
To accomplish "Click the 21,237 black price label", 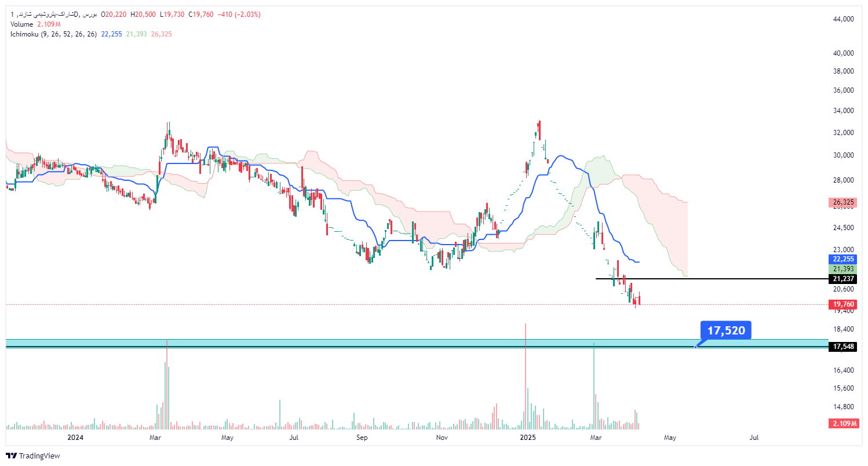I will [x=844, y=279].
